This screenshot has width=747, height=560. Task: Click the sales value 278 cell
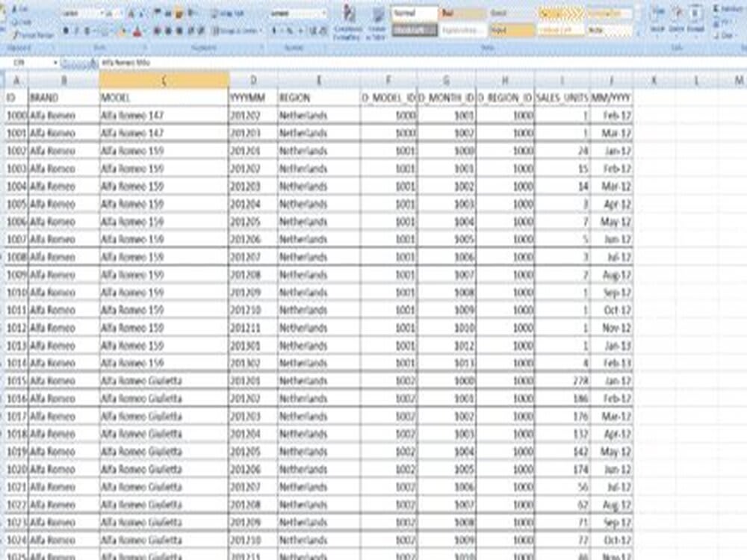click(562, 381)
